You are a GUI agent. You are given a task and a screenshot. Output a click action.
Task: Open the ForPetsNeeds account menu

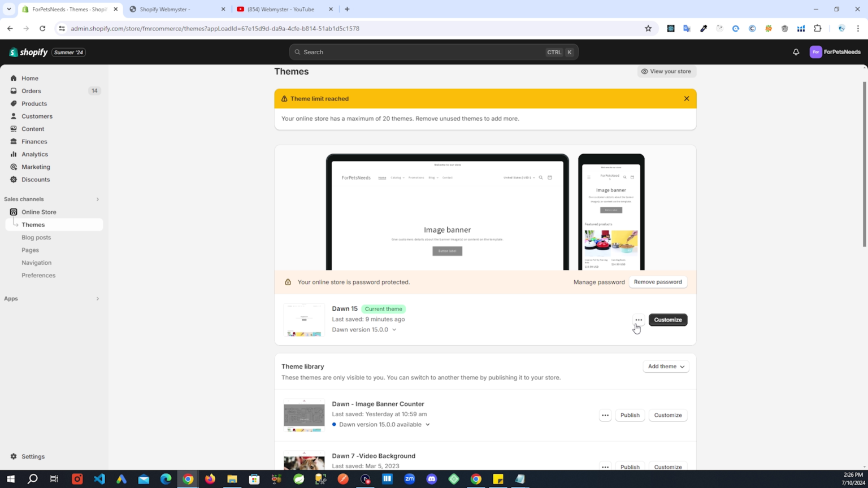[x=835, y=52]
